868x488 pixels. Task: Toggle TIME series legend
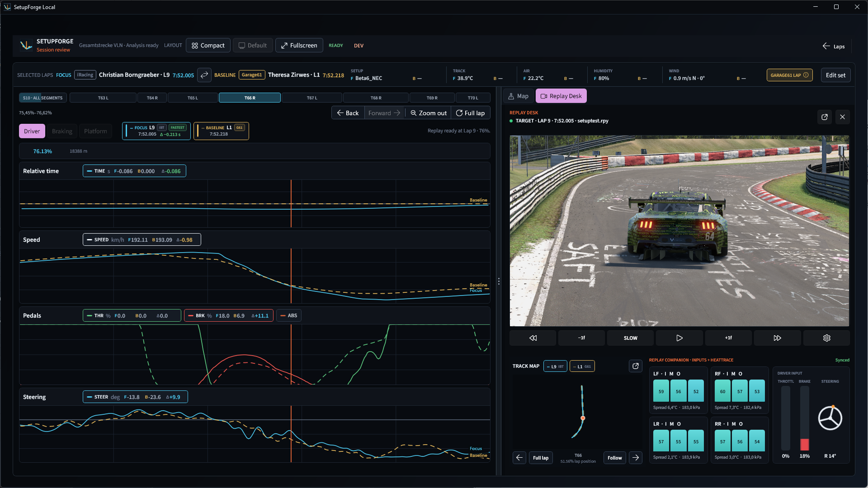coord(134,171)
